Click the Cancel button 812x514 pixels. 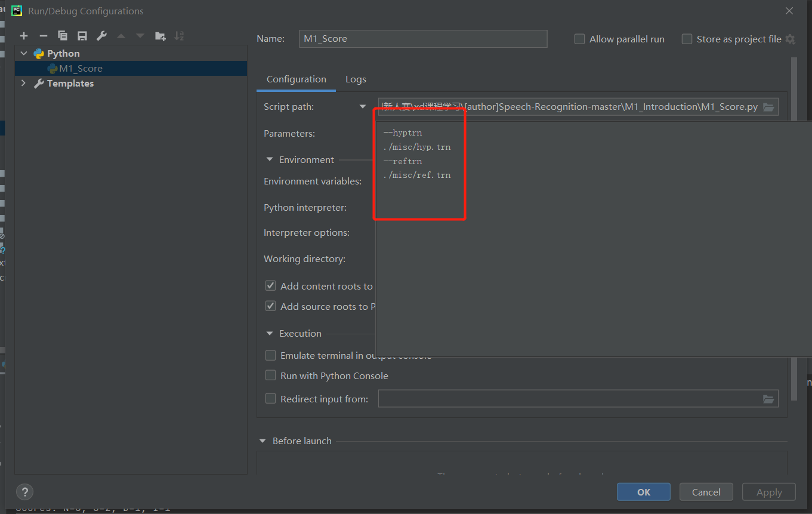706,492
